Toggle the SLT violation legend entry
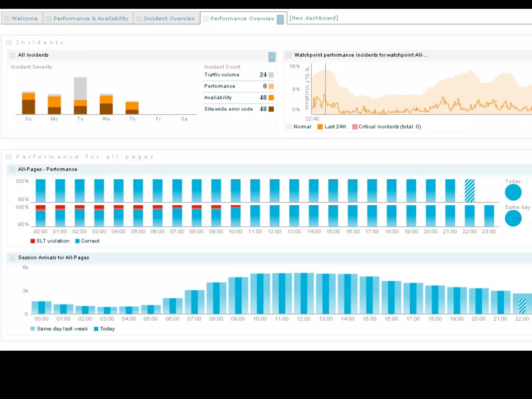 click(50, 241)
